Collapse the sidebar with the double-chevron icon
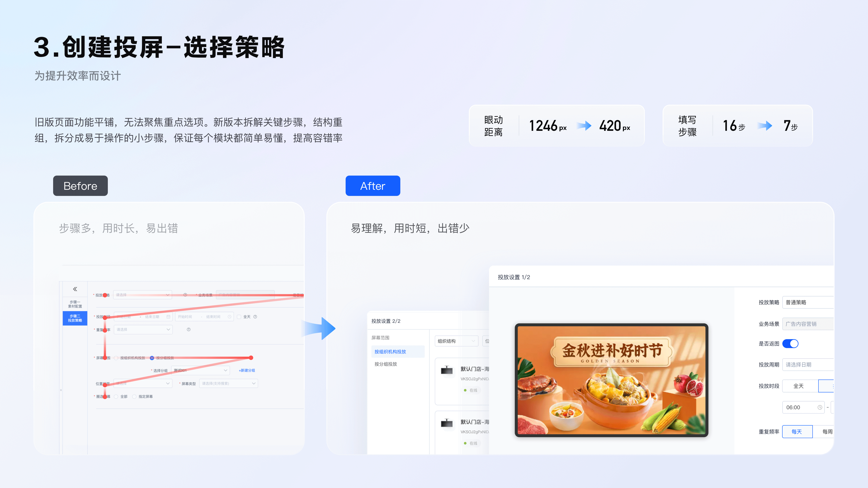868x488 pixels. coord(75,289)
